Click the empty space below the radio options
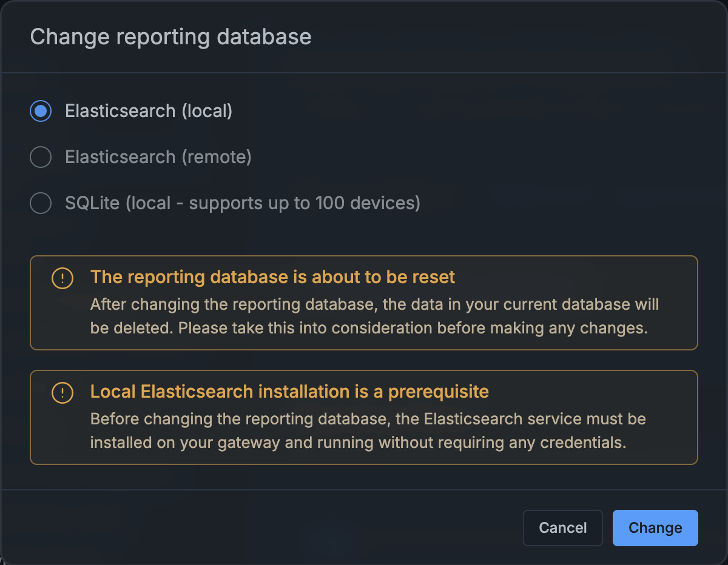Viewport: 728px width, 565px height. coord(364,233)
